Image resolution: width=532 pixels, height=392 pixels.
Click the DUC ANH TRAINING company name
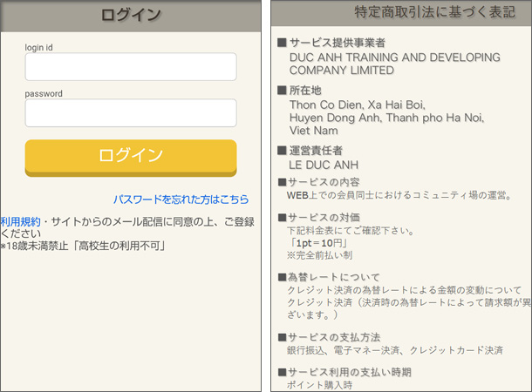[x=394, y=64]
